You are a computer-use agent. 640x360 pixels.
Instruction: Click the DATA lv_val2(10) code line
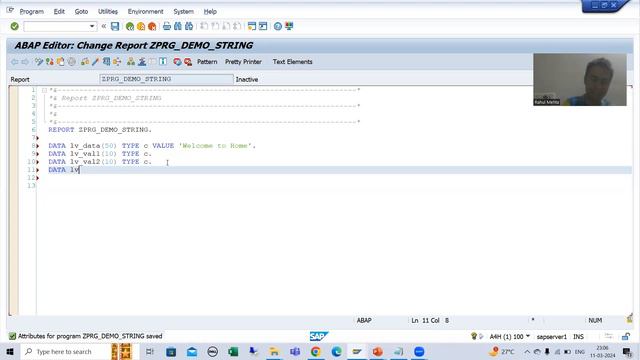coord(100,162)
